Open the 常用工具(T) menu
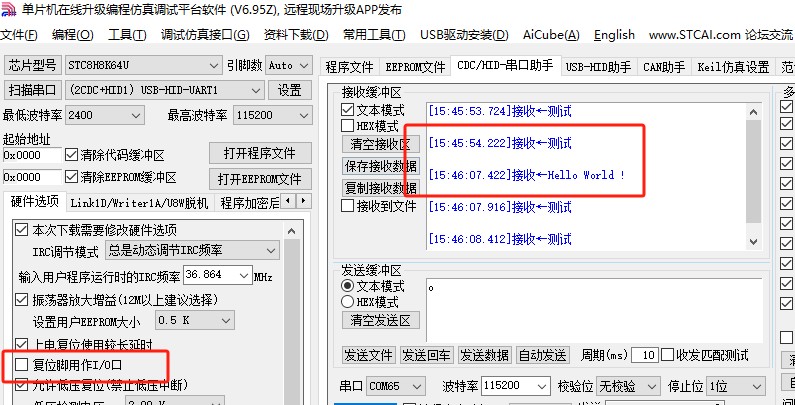Viewport: 795px width, 405px height. pyautogui.click(x=374, y=35)
